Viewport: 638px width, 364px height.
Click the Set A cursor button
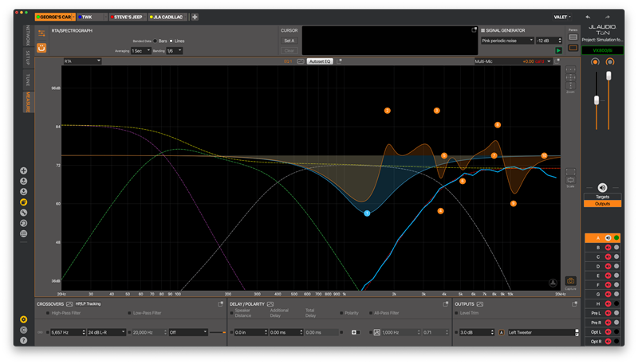click(x=289, y=41)
